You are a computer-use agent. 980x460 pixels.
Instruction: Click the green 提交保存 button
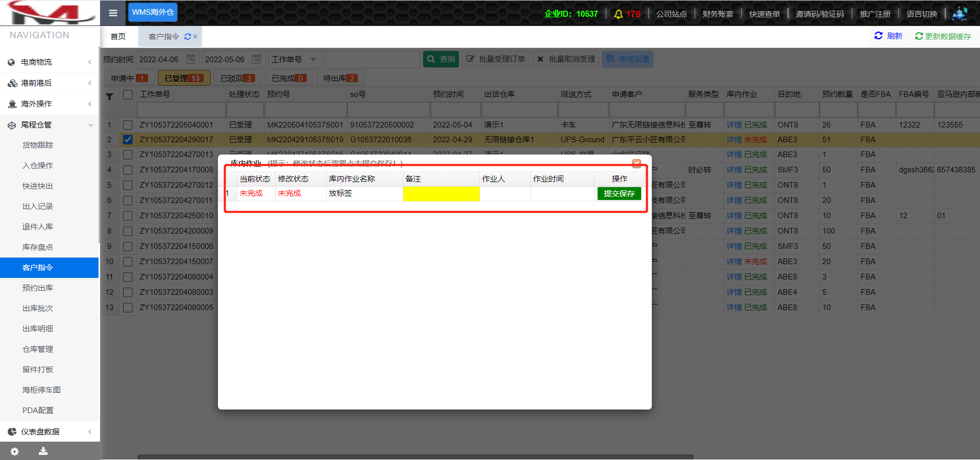click(619, 194)
